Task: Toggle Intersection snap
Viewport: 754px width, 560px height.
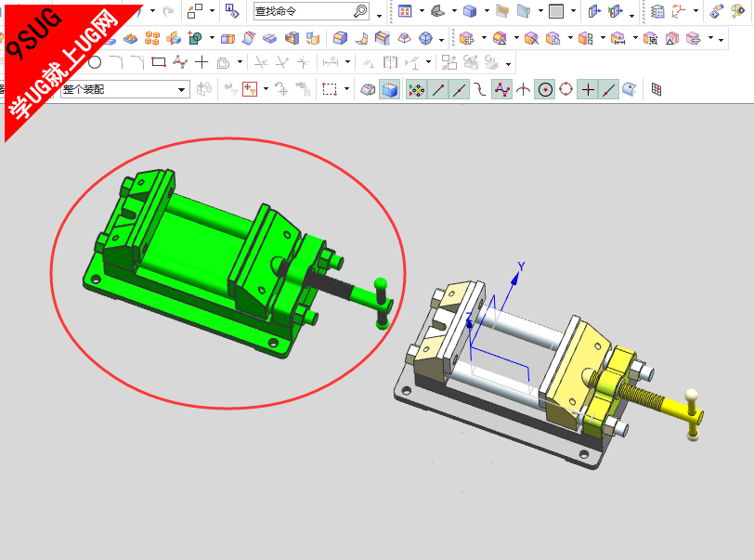Action: tap(523, 89)
